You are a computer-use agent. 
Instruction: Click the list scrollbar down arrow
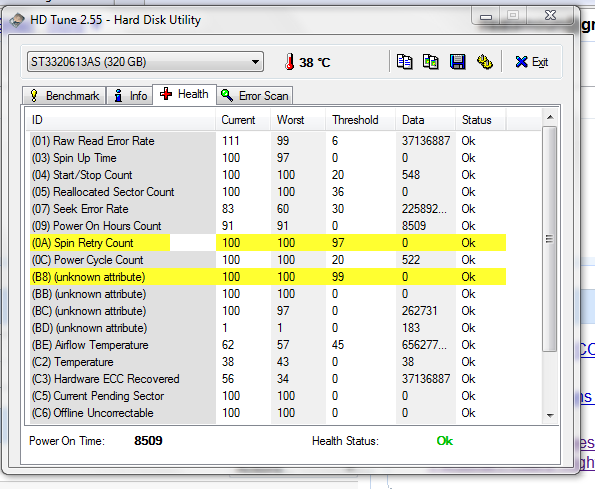550,416
